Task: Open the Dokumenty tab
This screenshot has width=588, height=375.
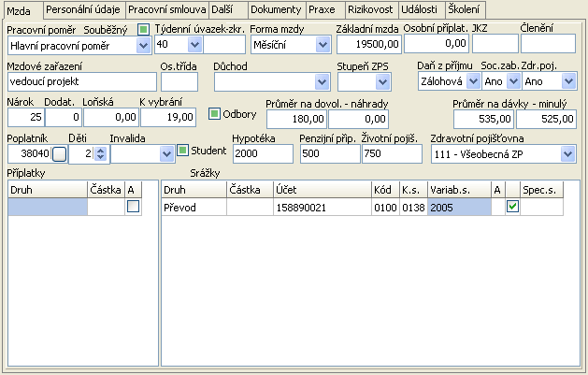Action: pos(277,9)
